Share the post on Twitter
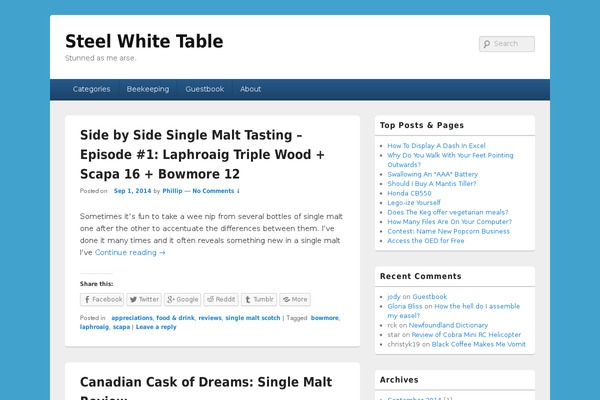600x400 pixels. (144, 299)
